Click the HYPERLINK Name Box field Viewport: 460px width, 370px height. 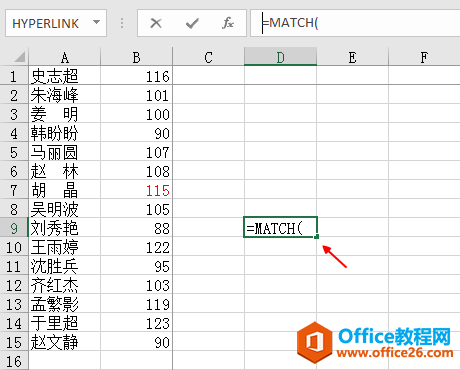pos(56,23)
